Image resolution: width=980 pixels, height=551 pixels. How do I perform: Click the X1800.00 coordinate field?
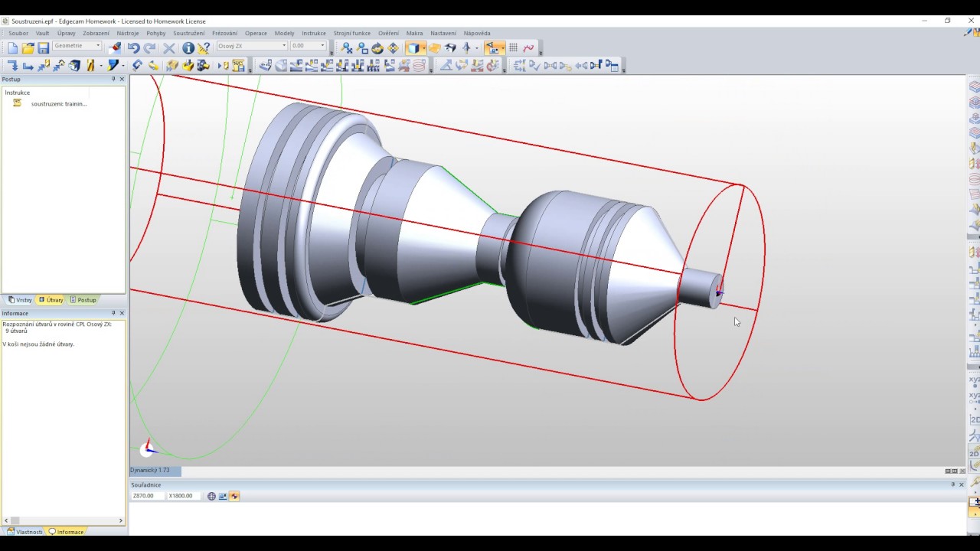[184, 496]
